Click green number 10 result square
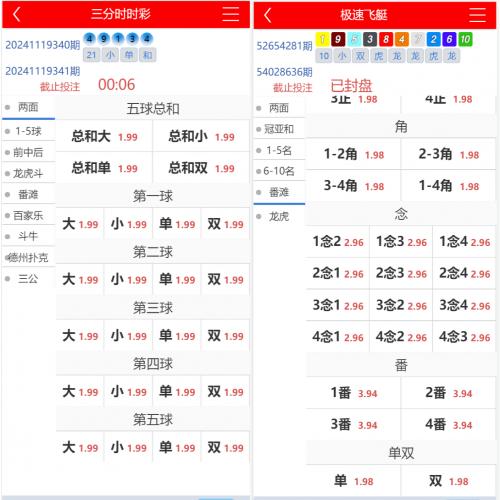Screen dimensions: 500x500 coord(465,39)
